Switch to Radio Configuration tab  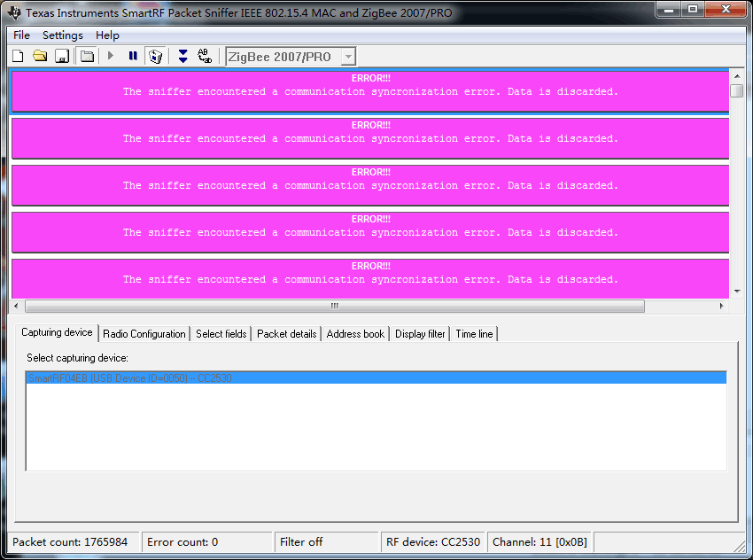point(144,334)
